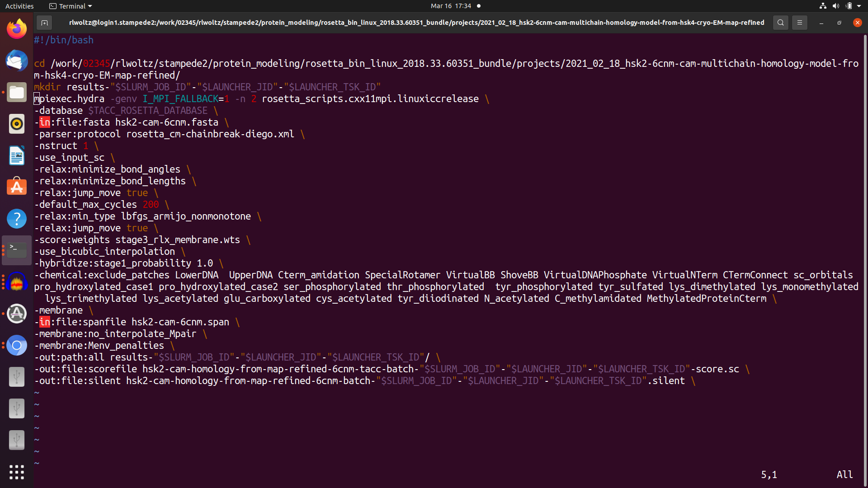Open Activities overview
Viewport: 868px width, 488px height.
pyautogui.click(x=19, y=6)
